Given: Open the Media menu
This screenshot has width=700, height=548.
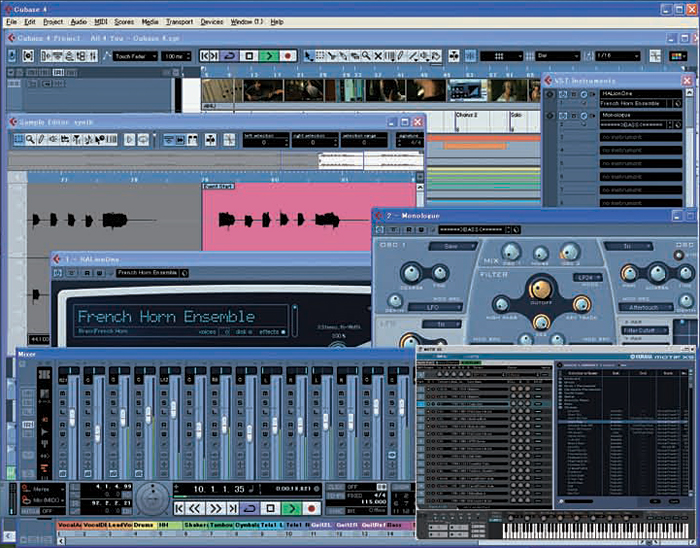Looking at the screenshot, I should pos(150,21).
